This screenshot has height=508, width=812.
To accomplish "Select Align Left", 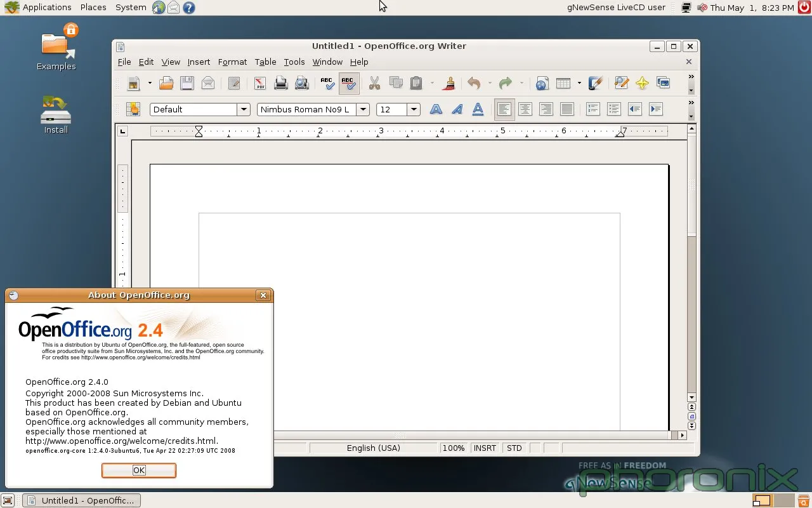I will (x=504, y=109).
